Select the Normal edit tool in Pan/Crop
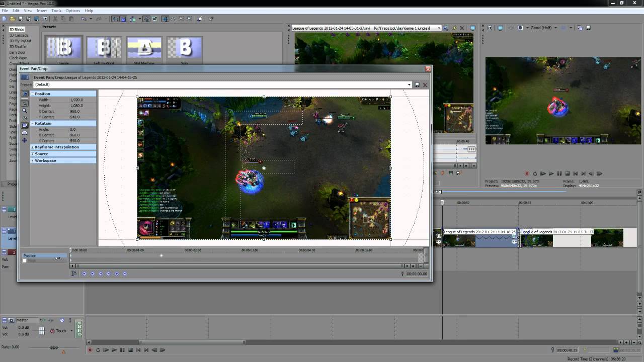The width and height of the screenshot is (644, 362). 25,103
